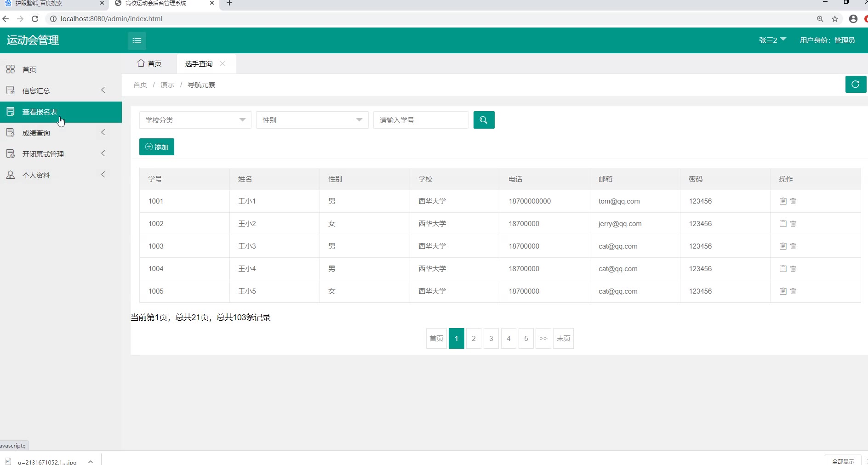Screen dimensions: 868x465
Task: Click the search magnifier button
Action: (x=484, y=120)
